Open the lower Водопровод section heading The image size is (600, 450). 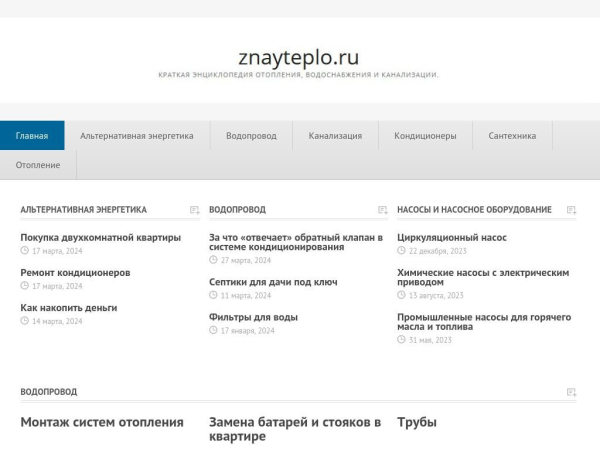pyautogui.click(x=49, y=392)
